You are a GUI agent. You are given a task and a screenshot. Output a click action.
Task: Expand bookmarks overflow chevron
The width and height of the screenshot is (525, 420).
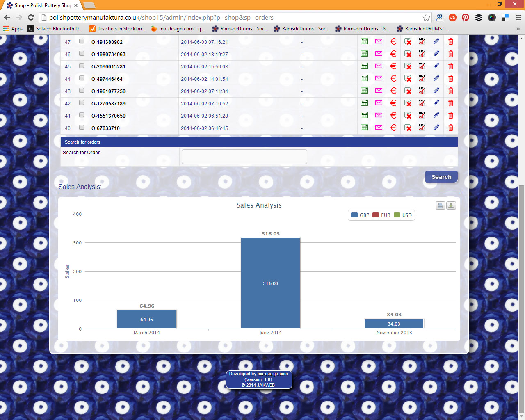pos(518,29)
